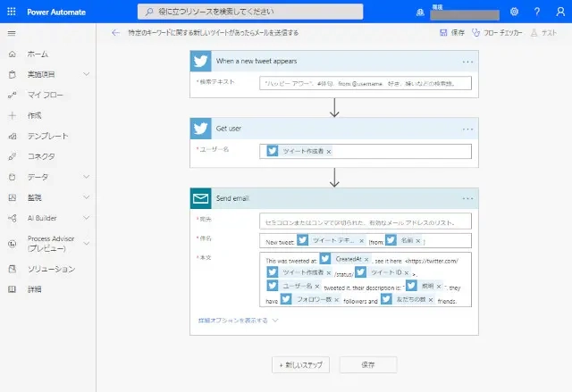
Task: Expand the AI Builder chevron in sidebar
Action: (x=87, y=218)
